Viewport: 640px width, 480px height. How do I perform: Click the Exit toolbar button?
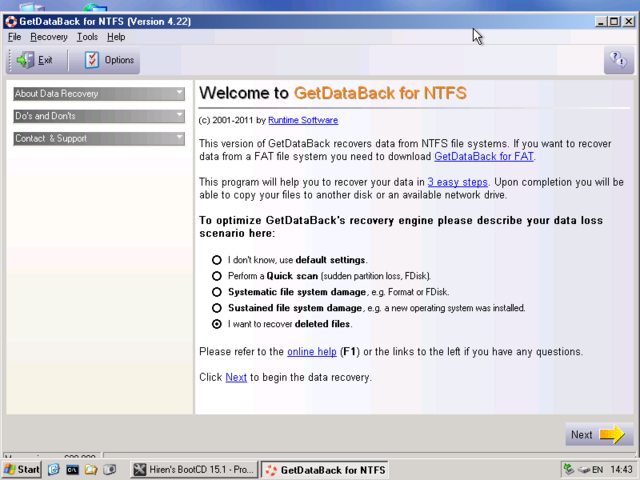[35, 60]
